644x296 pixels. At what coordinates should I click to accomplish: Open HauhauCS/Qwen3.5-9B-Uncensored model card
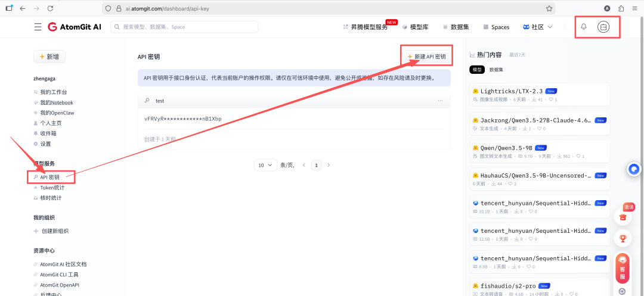pyautogui.click(x=540, y=179)
